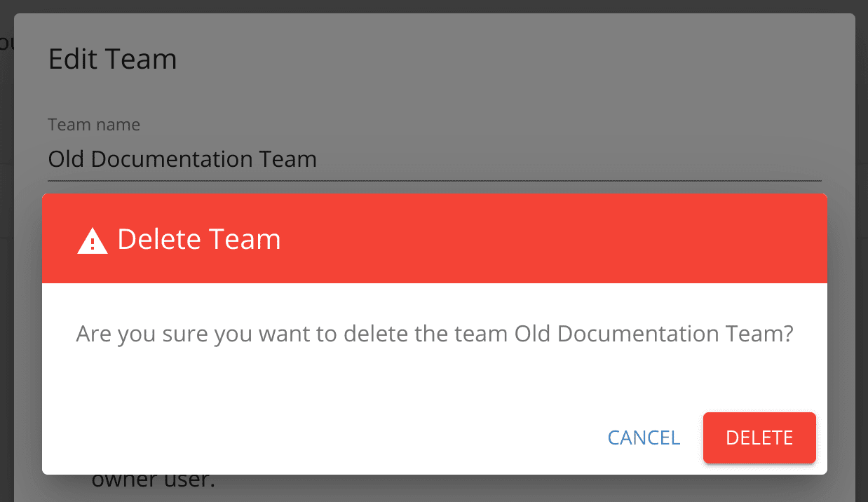
Task: Click the red header bar right of the title
Action: 554,238
